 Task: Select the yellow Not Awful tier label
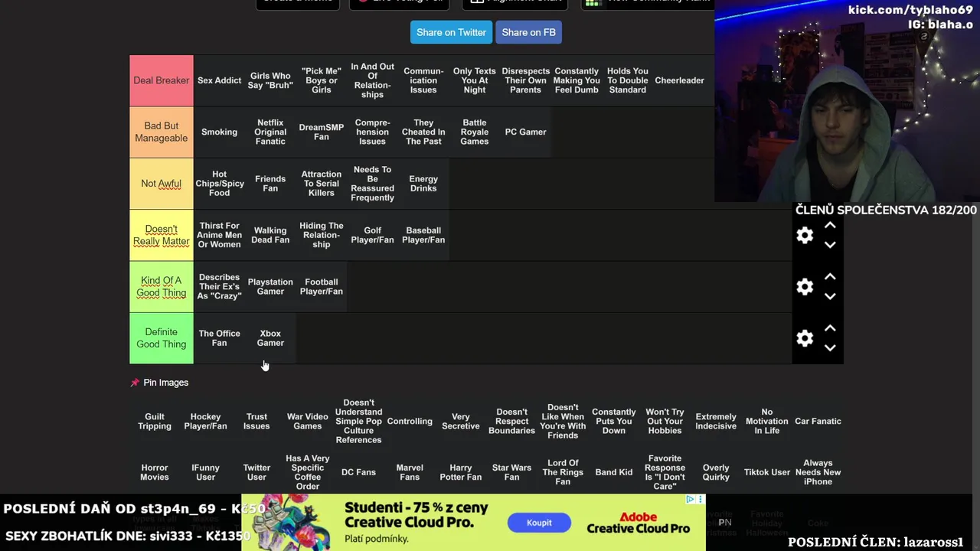click(x=161, y=184)
